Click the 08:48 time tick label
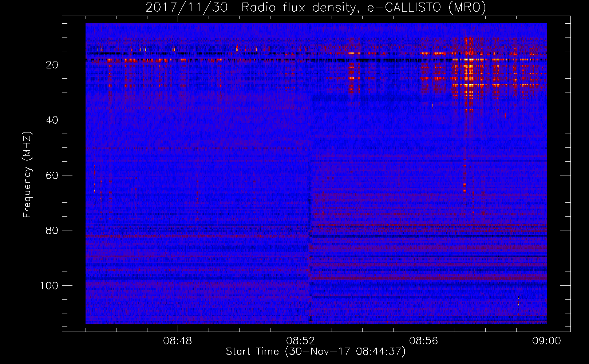Viewport: 589px width, 364px height. click(178, 341)
